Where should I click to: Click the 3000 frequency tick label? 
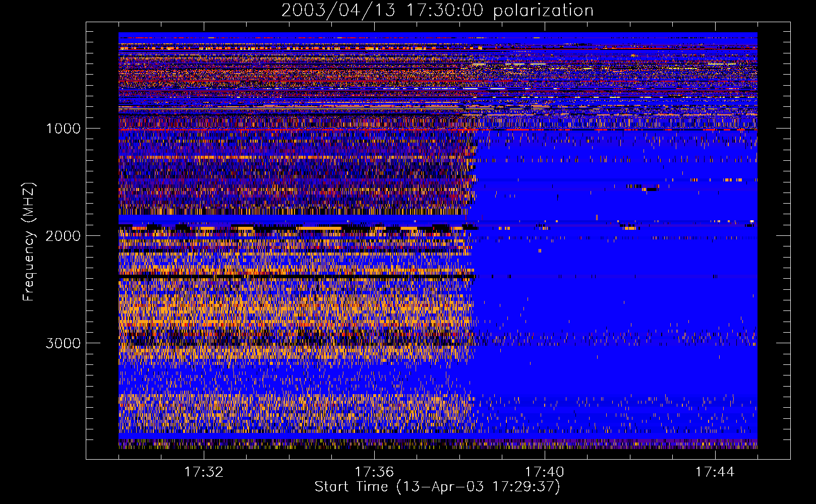(x=63, y=343)
